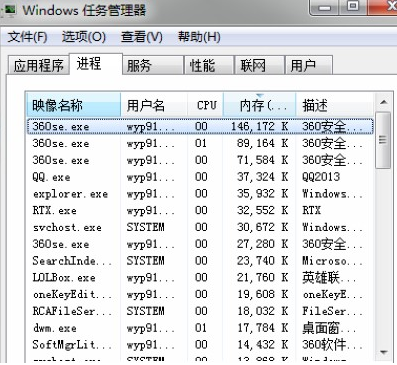The width and height of the screenshot is (397, 365).
Task: Click the 23,740 K memory value
Action: click(x=262, y=261)
